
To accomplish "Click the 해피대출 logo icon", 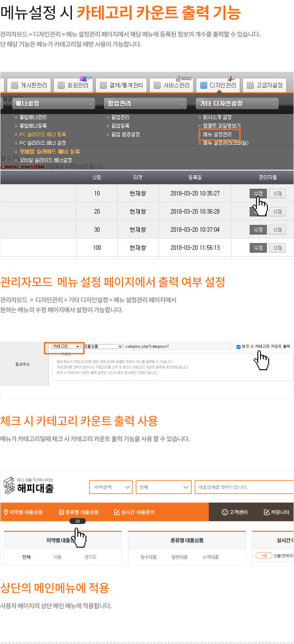I will click(x=9, y=487).
